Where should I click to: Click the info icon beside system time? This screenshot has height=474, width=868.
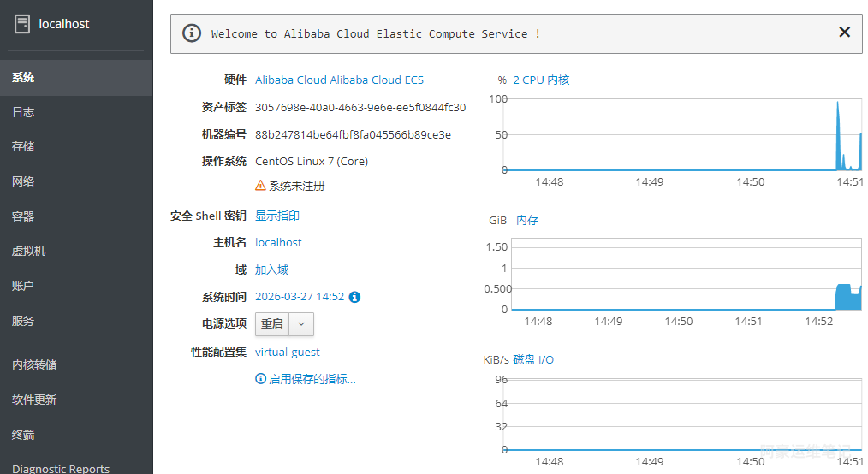point(355,297)
